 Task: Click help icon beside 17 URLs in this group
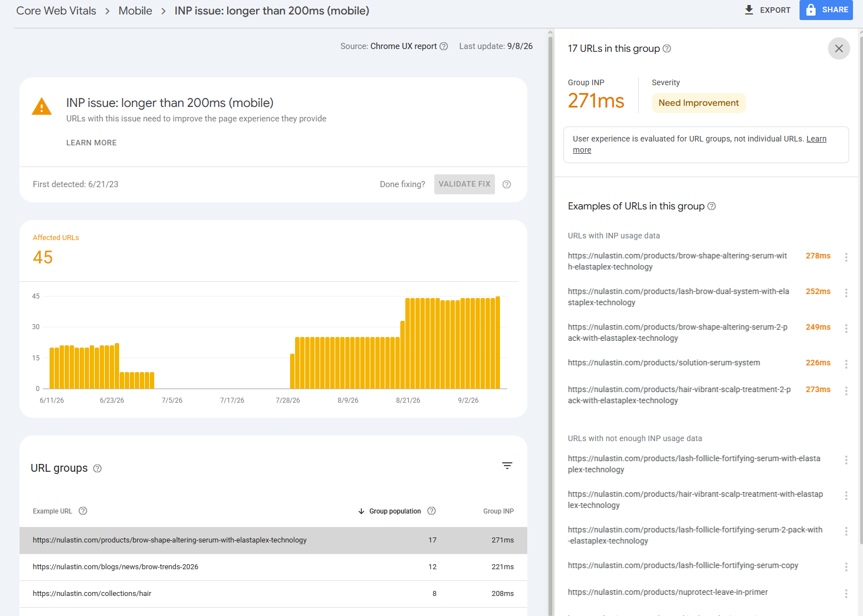click(x=667, y=48)
